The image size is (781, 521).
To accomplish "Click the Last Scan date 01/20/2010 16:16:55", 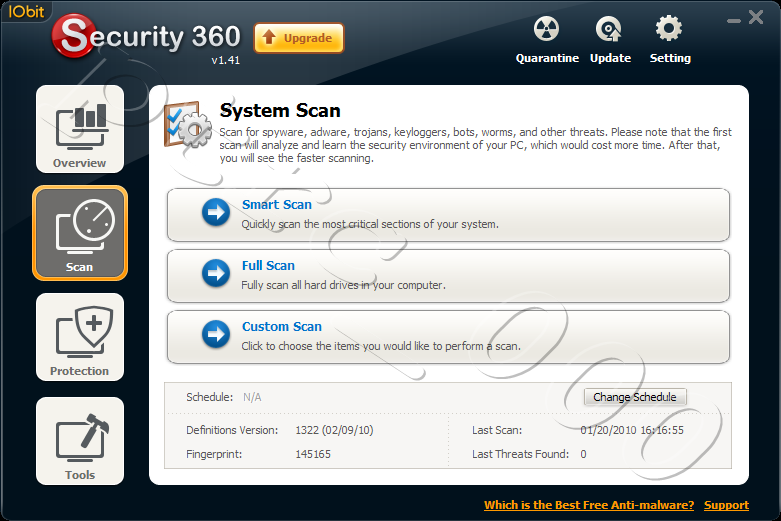I will pos(632,430).
